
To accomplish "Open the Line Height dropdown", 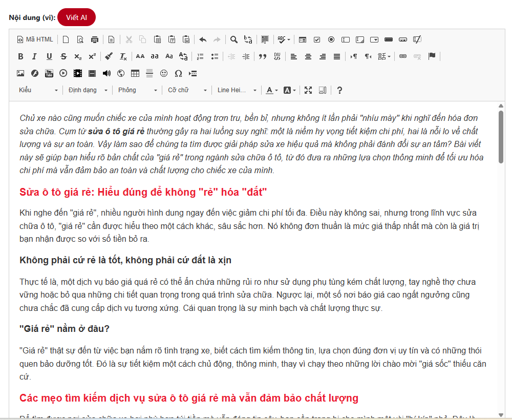I will [x=237, y=90].
